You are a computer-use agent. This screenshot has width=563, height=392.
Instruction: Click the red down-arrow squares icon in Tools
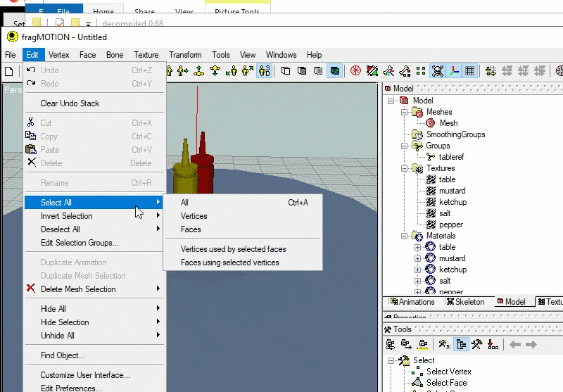tap(493, 345)
